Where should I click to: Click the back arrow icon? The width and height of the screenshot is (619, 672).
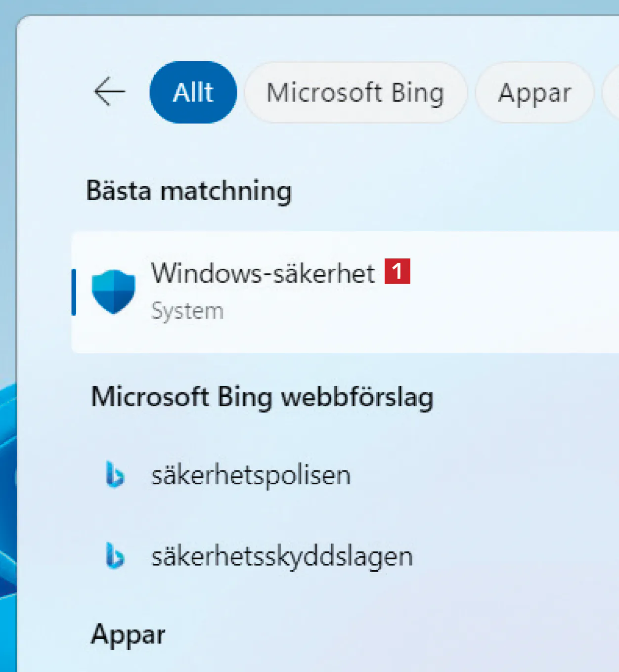pyautogui.click(x=109, y=92)
